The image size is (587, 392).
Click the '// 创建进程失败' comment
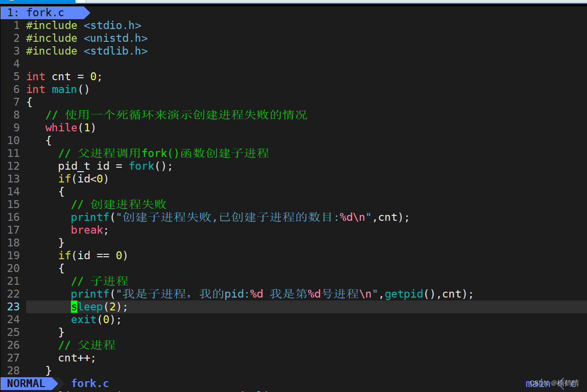point(119,204)
